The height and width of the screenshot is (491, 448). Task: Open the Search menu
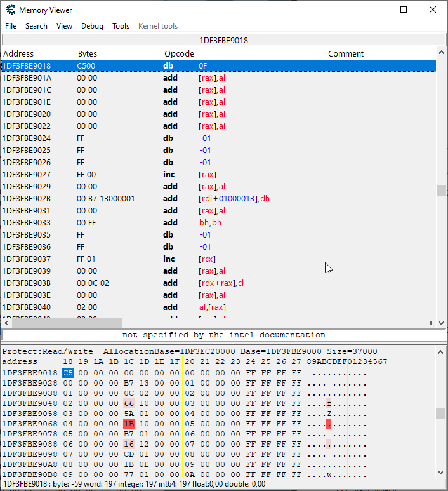pyautogui.click(x=36, y=26)
